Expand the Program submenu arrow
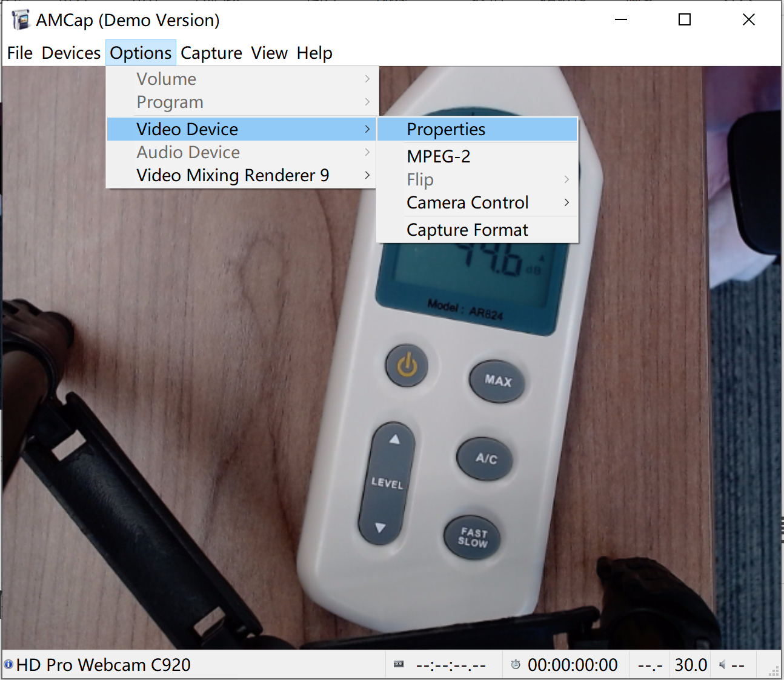This screenshot has height=680, width=784. [367, 102]
